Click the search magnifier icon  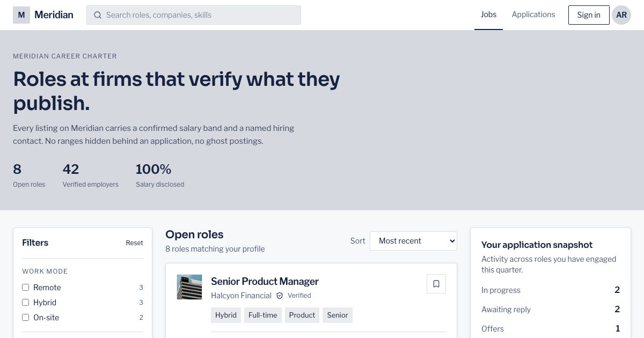[x=98, y=15]
